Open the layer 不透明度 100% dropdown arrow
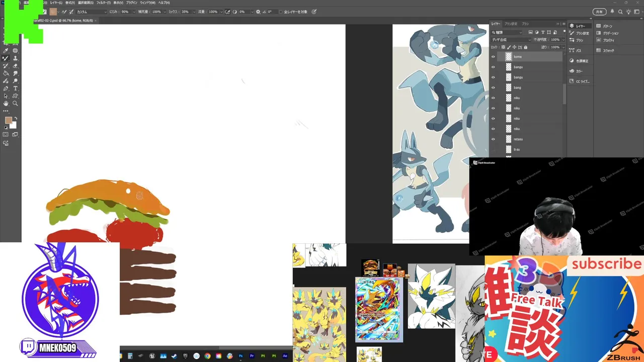Screen dimensions: 644x362 coord(563,40)
